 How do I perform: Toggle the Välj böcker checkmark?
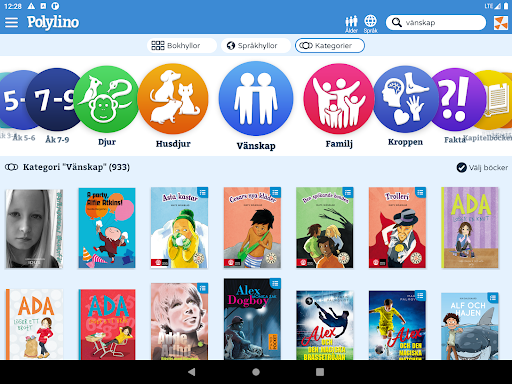pos(482,167)
